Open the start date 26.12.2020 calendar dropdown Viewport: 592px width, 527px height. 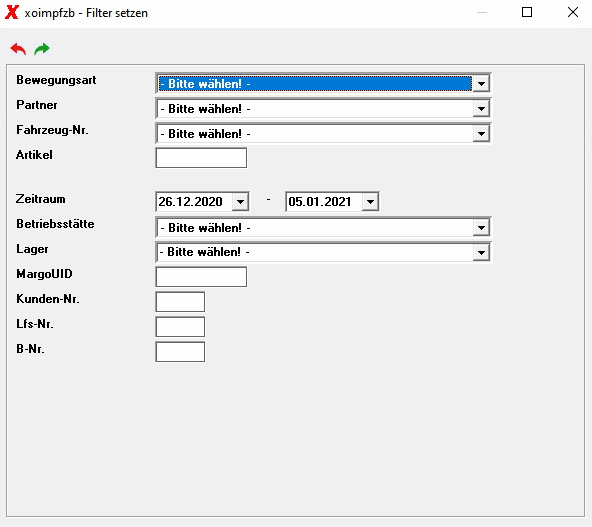click(x=240, y=202)
